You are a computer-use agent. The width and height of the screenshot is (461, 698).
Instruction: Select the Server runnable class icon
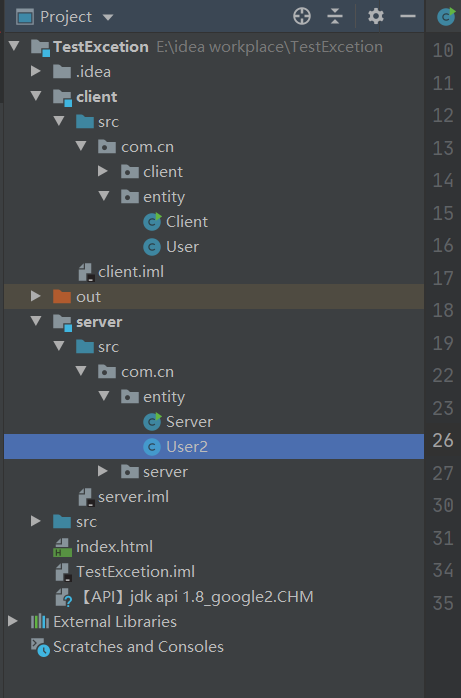[x=152, y=422]
